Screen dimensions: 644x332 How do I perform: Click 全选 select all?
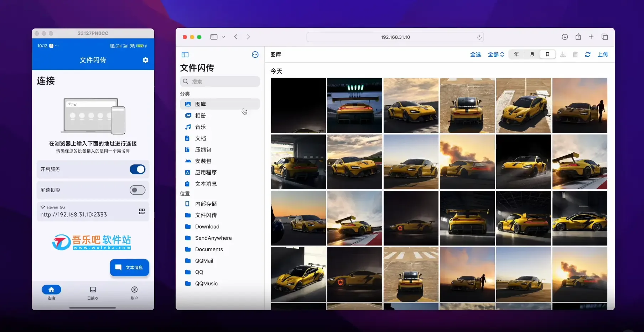(476, 54)
